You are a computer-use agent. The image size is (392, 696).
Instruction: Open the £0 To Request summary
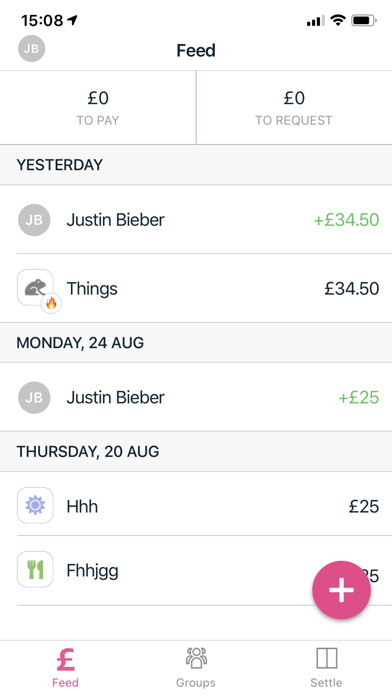click(x=294, y=107)
